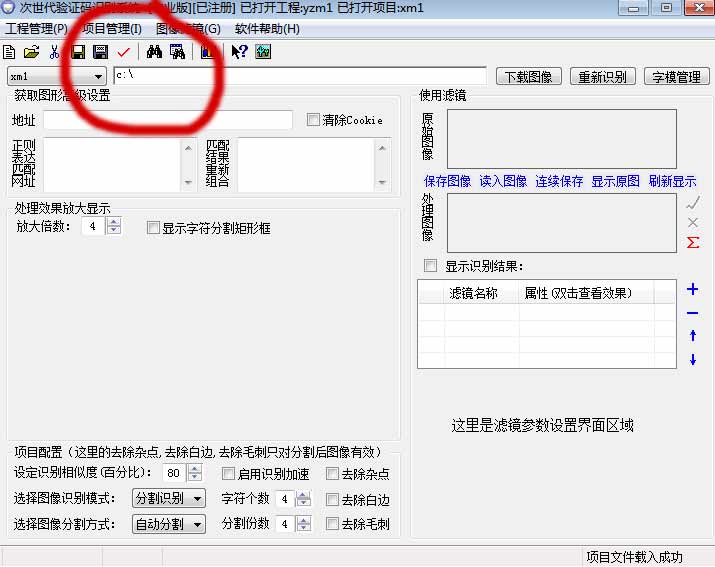Click the open folder toolbar icon
The image size is (715, 567).
click(x=31, y=52)
